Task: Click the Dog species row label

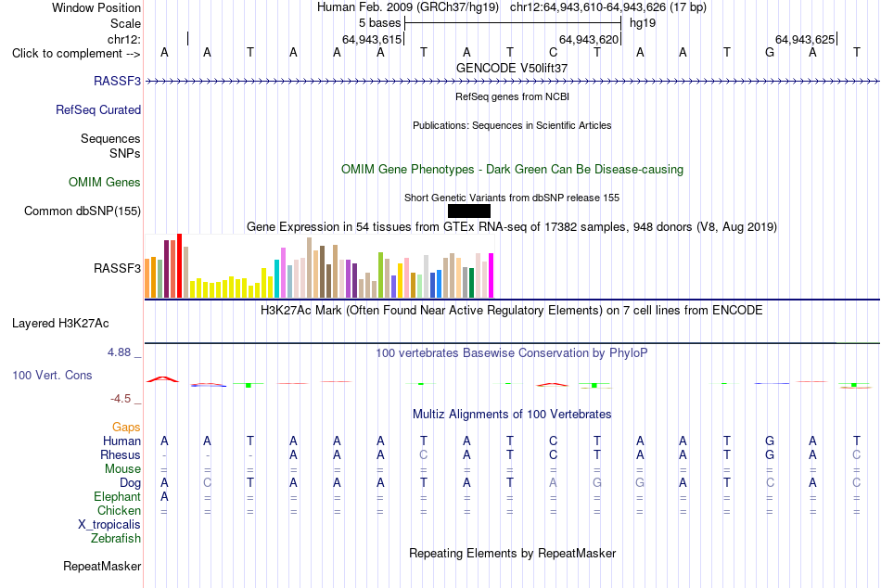Action: [x=130, y=483]
